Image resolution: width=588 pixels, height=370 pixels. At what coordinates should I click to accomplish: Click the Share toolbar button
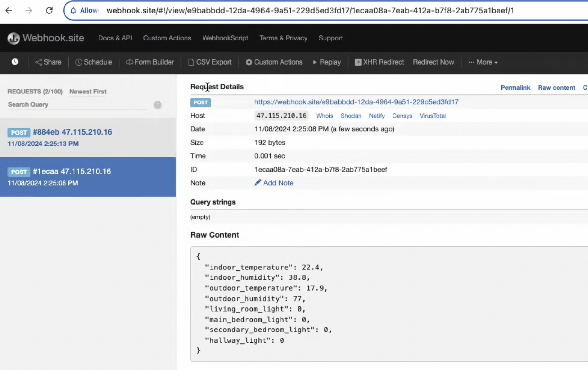(x=48, y=62)
